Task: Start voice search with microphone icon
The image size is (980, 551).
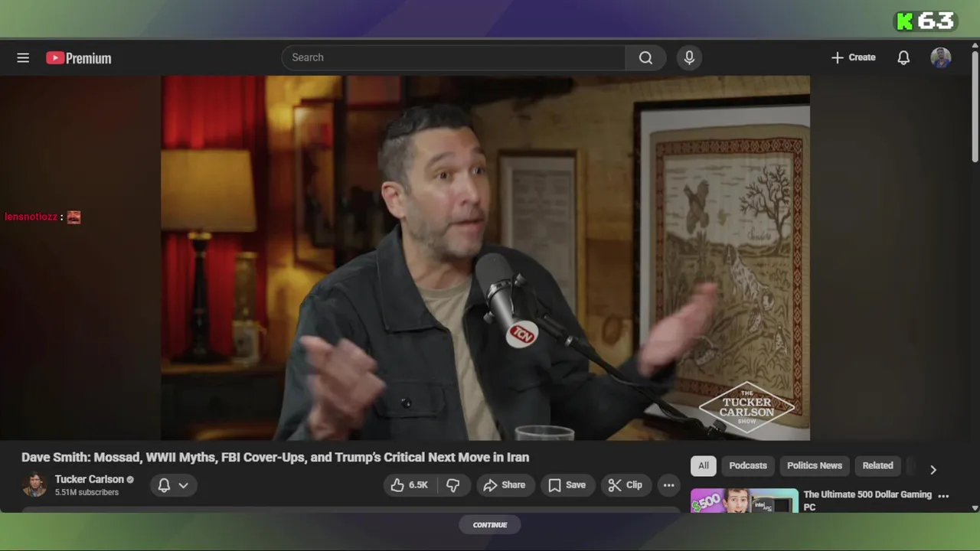Action: click(x=689, y=57)
